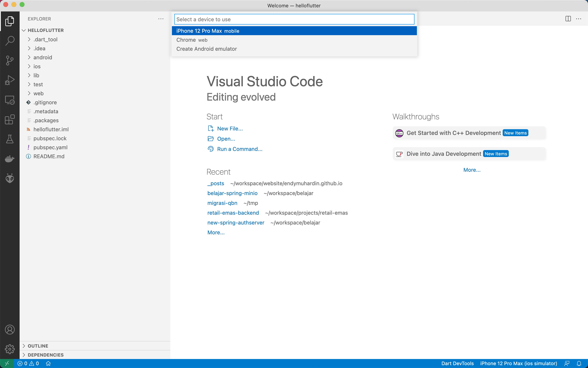Expand the OUTLINE section

coord(95,346)
